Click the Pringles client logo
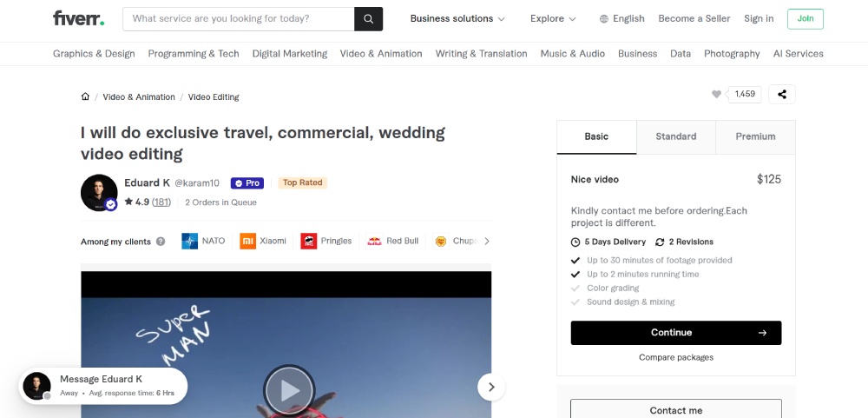 309,242
